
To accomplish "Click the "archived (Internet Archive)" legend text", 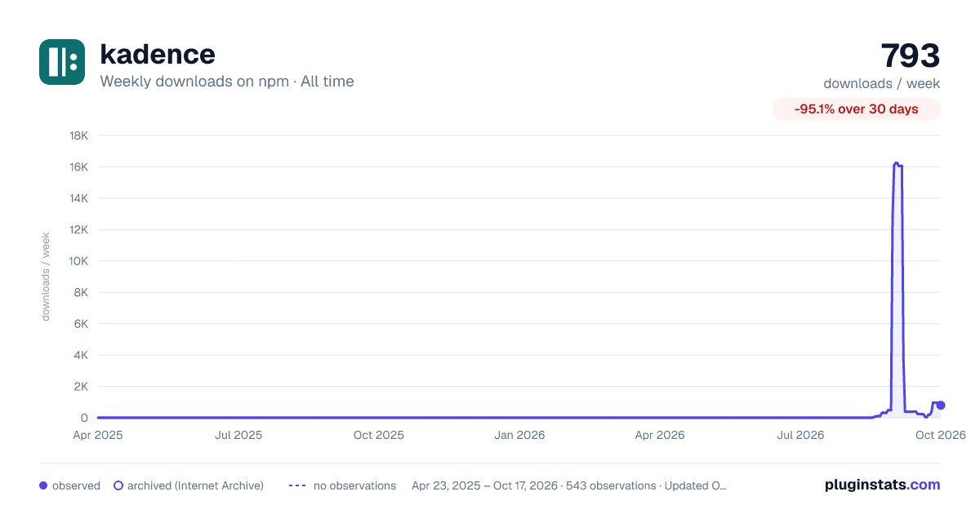I will click(195, 485).
